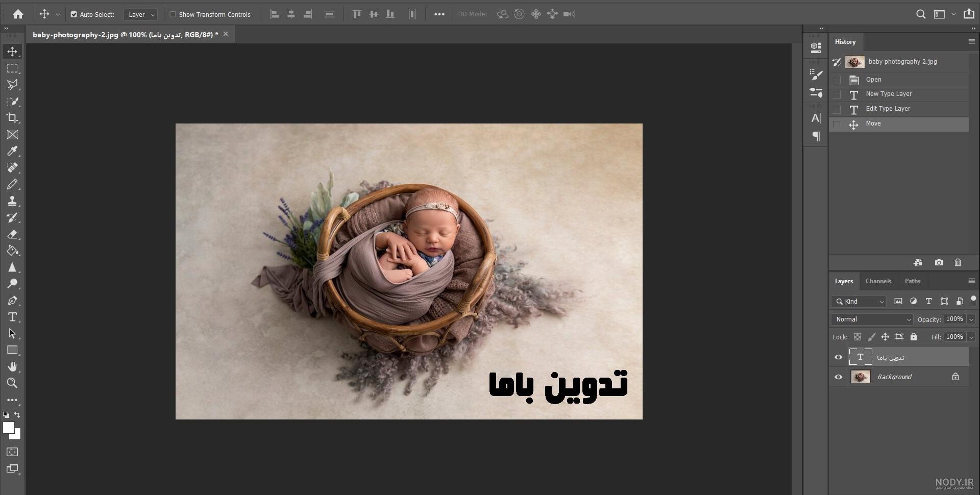980x495 pixels.
Task: Select the Hand tool
Action: 12,366
